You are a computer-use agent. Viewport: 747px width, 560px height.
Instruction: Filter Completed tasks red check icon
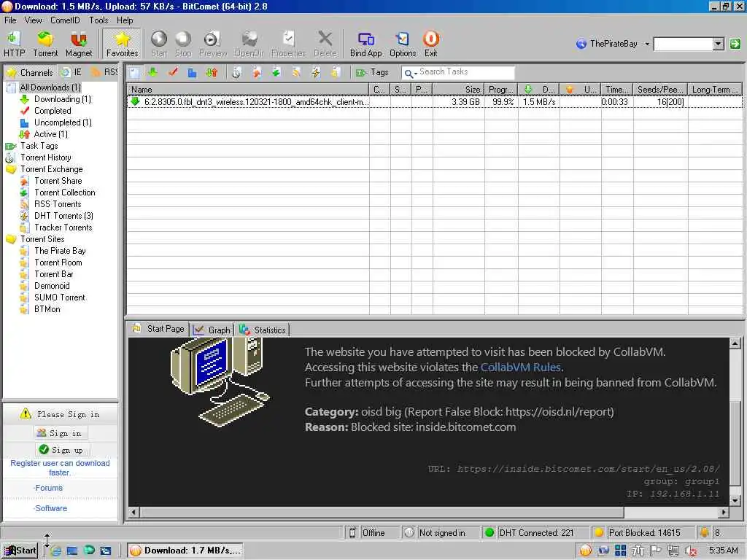(173, 72)
